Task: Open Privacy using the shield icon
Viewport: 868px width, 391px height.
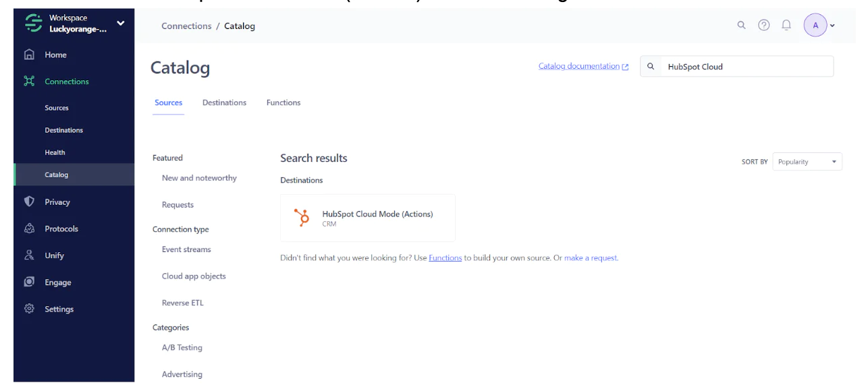Action: (29, 202)
